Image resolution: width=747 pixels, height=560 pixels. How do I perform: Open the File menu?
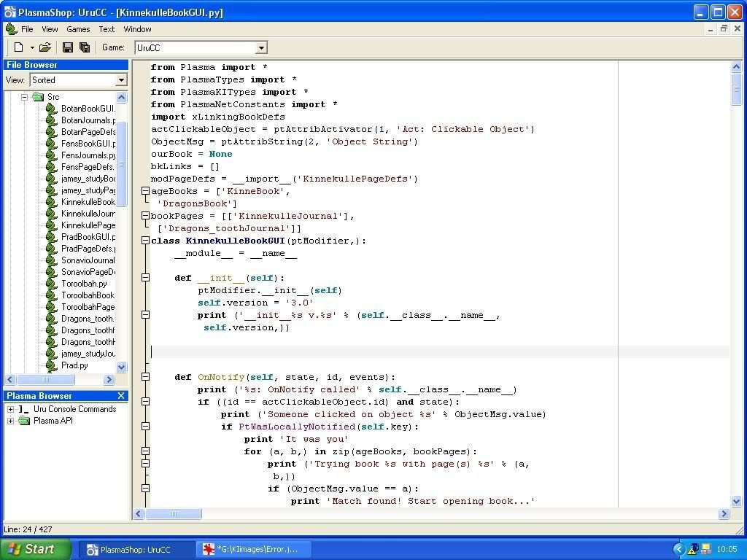pos(27,29)
